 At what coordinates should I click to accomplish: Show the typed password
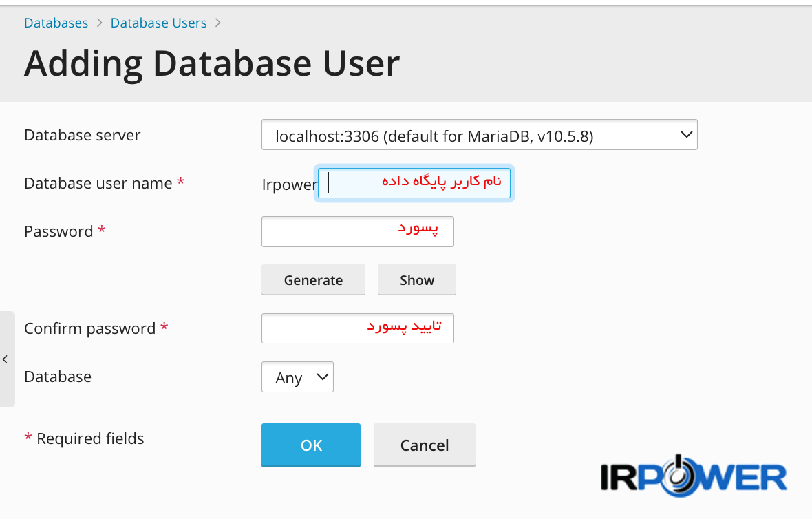tap(417, 279)
